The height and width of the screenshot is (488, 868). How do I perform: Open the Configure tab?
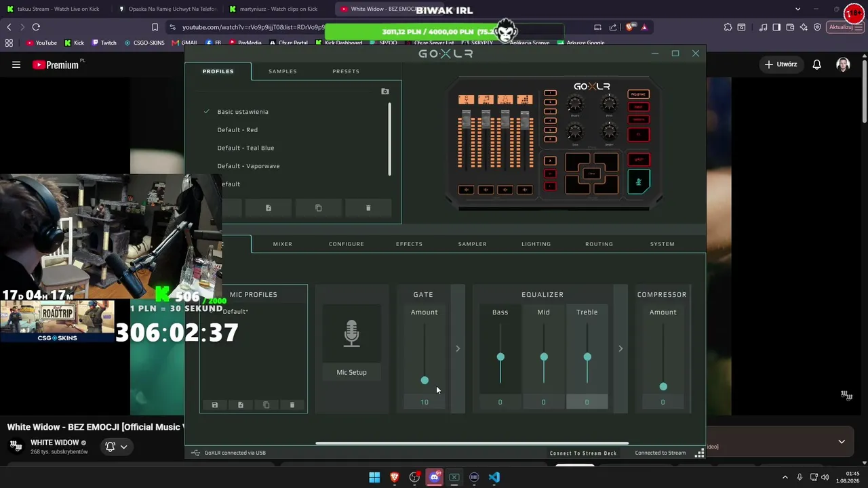347,244
